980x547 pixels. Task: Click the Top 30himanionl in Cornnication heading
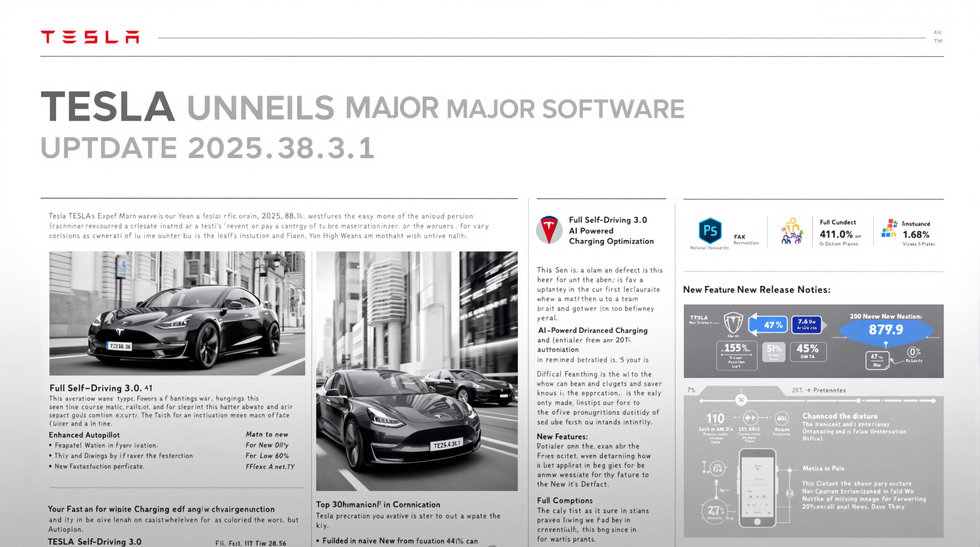378,505
